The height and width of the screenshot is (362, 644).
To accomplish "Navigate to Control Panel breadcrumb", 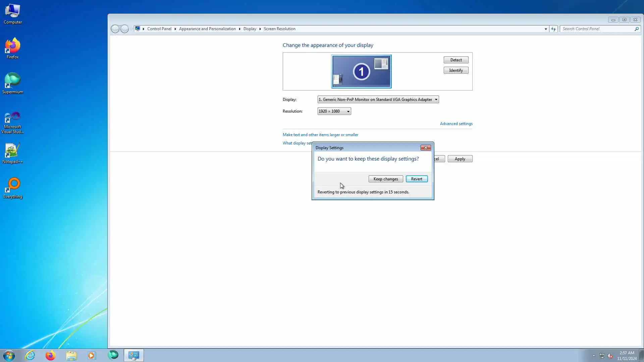I will (x=159, y=29).
